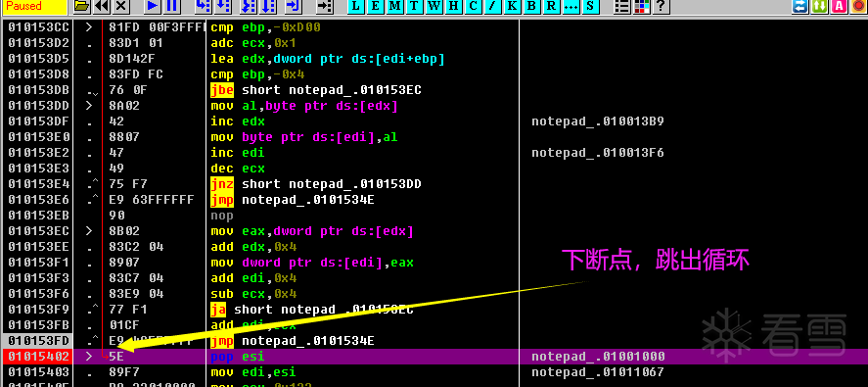Select instruction inc edi

(x=238, y=152)
